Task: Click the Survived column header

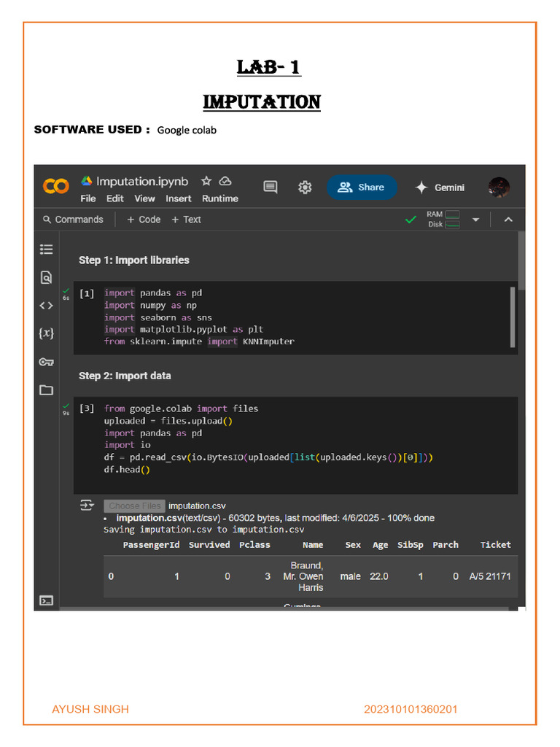Action: (x=209, y=545)
